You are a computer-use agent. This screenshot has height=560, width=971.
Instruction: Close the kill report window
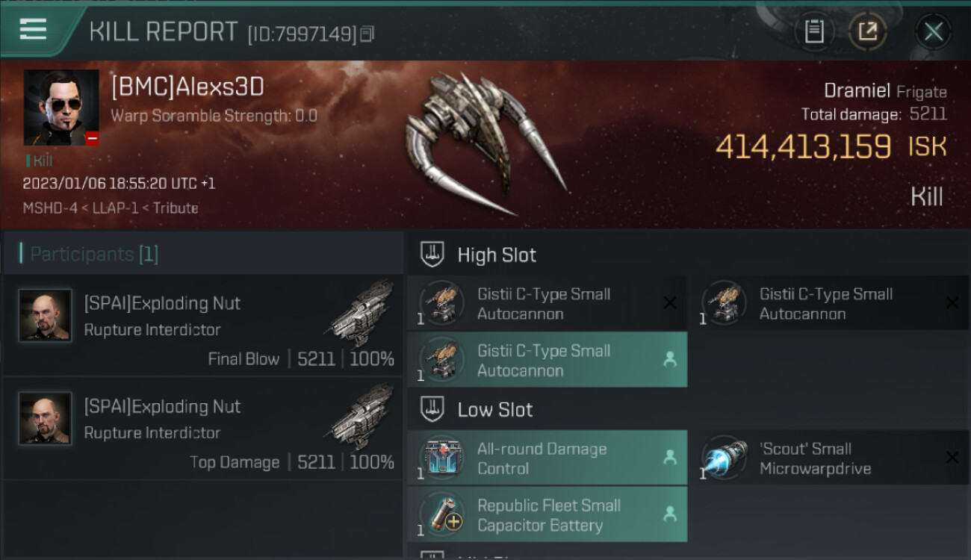tap(933, 31)
